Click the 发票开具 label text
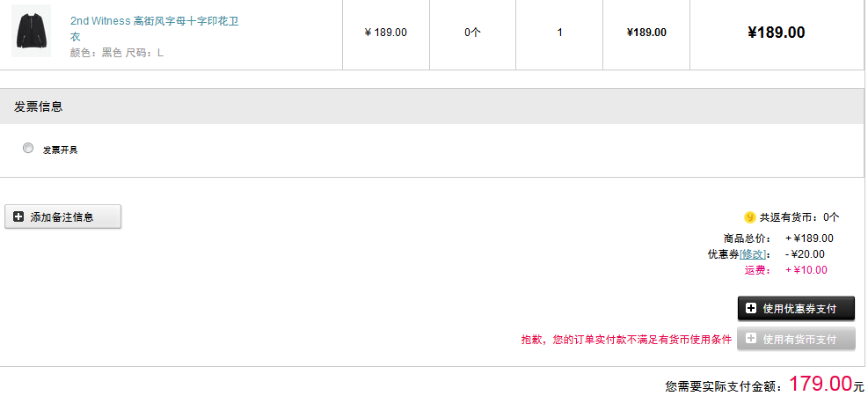The width and height of the screenshot is (868, 396). click(61, 150)
